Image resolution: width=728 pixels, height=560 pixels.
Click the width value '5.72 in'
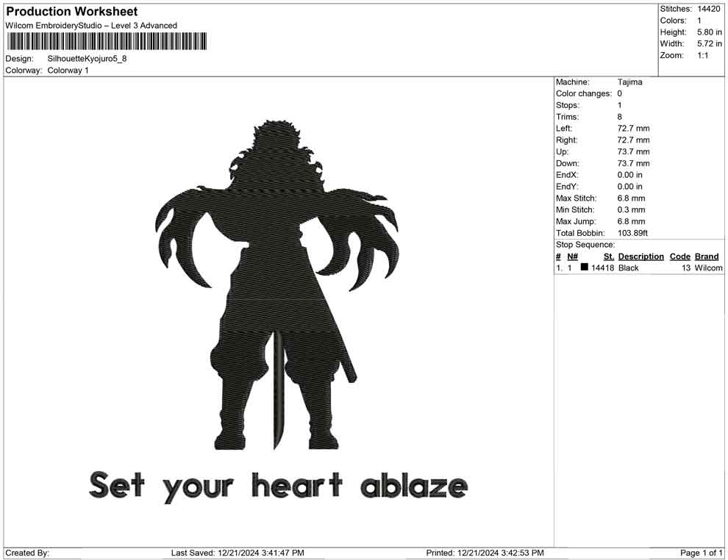pos(710,43)
